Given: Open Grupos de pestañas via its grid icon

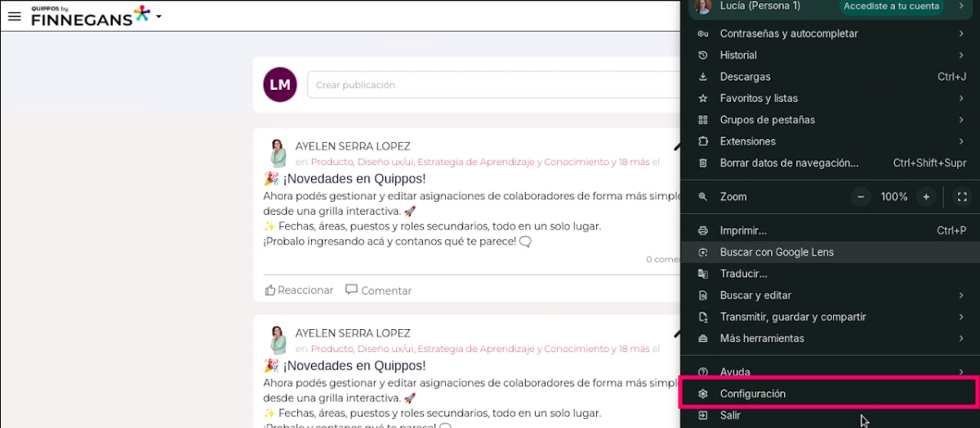Looking at the screenshot, I should (x=703, y=120).
